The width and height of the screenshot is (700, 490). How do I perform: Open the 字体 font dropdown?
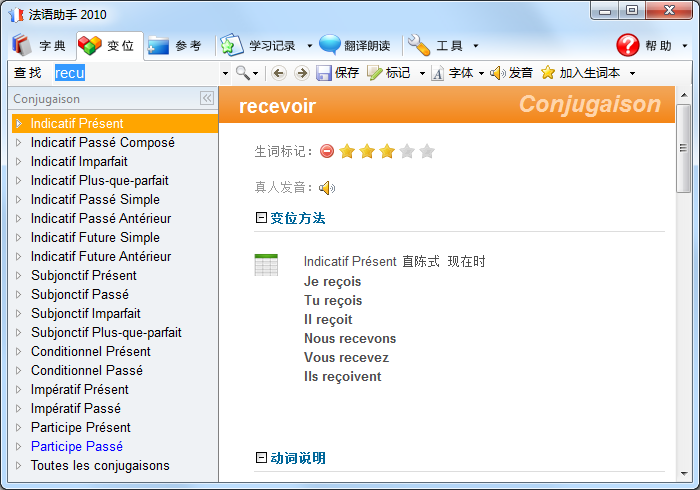481,73
